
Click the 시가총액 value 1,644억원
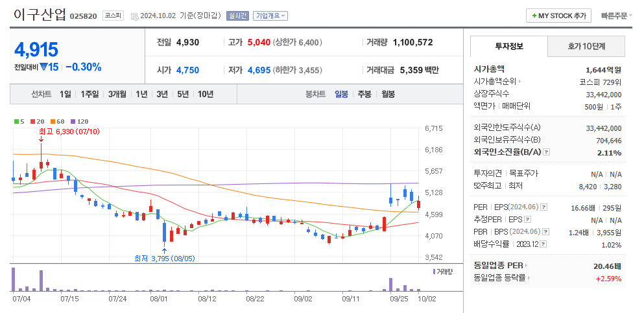point(603,69)
